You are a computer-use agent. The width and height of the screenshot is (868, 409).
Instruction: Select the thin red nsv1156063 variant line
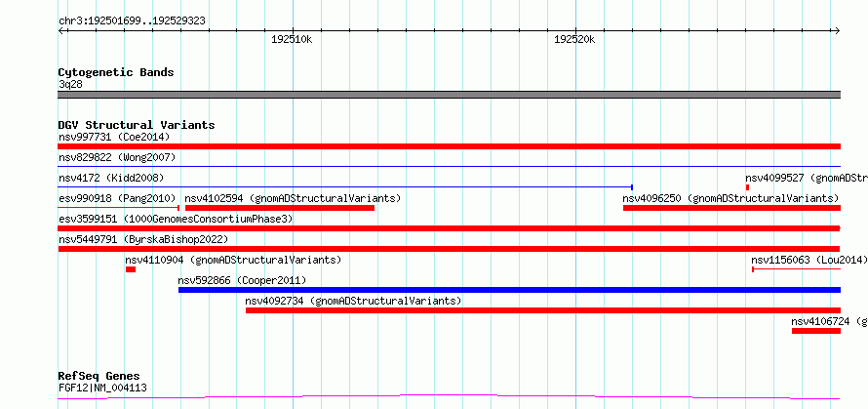click(796, 269)
